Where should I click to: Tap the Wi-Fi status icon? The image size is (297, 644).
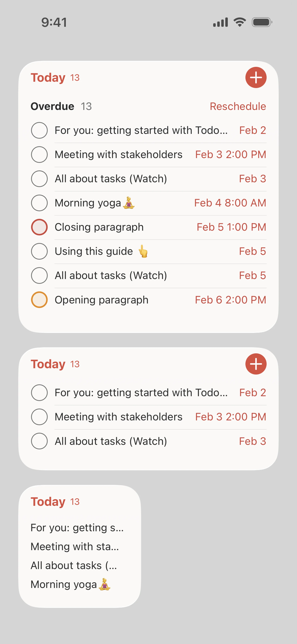tap(240, 22)
